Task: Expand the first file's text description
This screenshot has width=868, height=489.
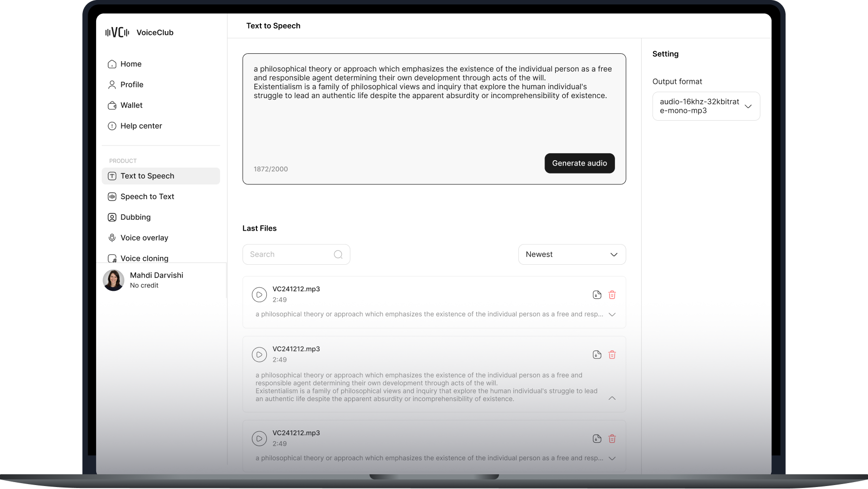Action: coord(612,314)
